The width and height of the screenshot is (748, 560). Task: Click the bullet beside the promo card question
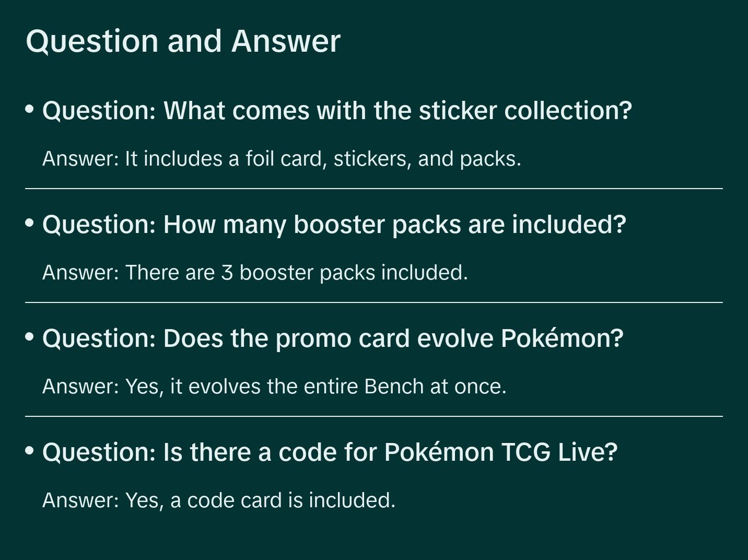pyautogui.click(x=30, y=337)
